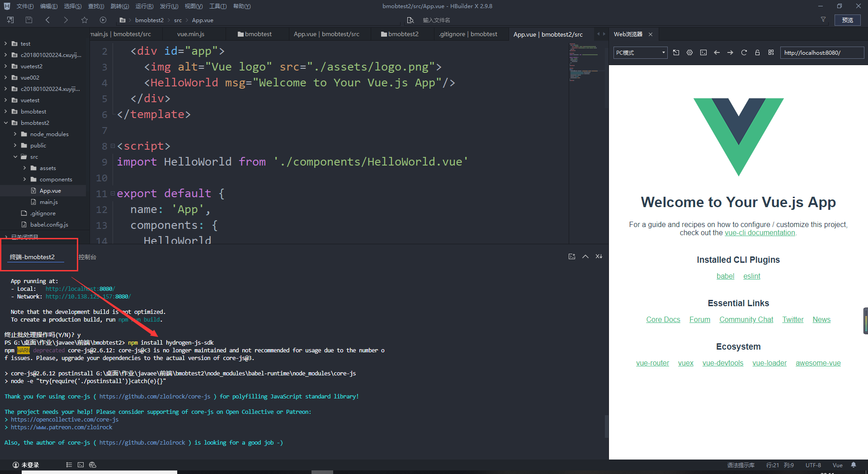868x474 pixels.
Task: Fold the export default block at line 11
Action: coord(113,194)
